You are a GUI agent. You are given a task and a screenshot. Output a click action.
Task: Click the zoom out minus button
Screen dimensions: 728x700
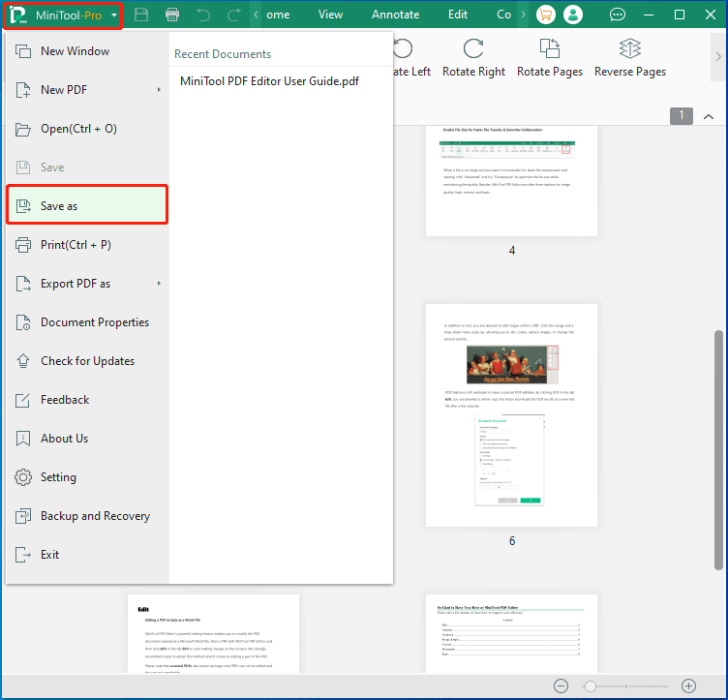coord(561,685)
